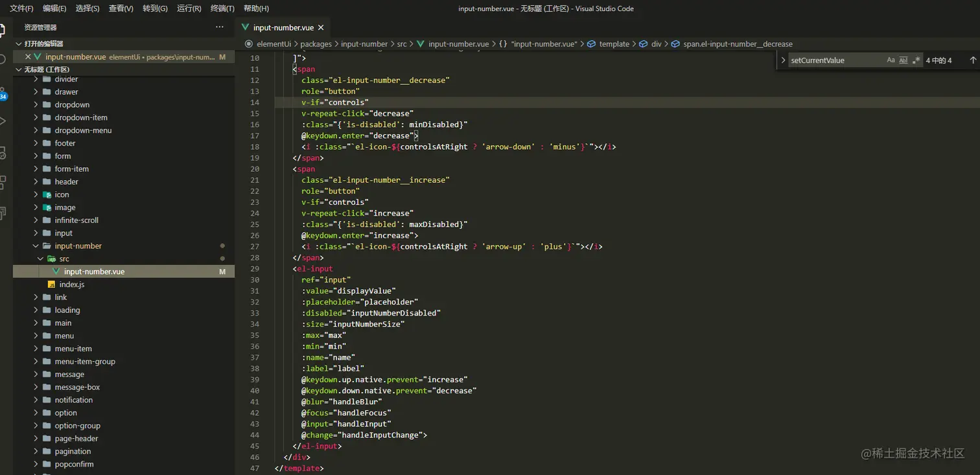Collapse the 打开的编辑器 section
Screen dimensions: 980x475
point(18,44)
